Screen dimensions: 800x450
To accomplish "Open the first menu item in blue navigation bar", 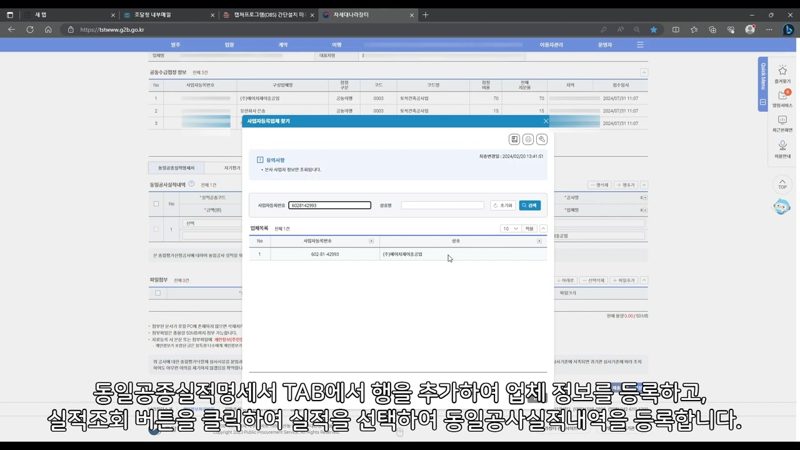I will pos(176,45).
